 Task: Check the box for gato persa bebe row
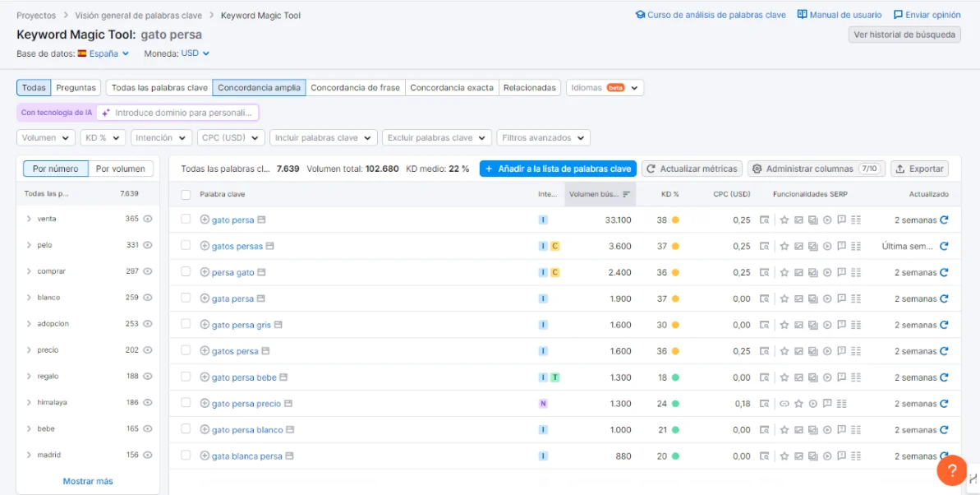[x=186, y=378]
